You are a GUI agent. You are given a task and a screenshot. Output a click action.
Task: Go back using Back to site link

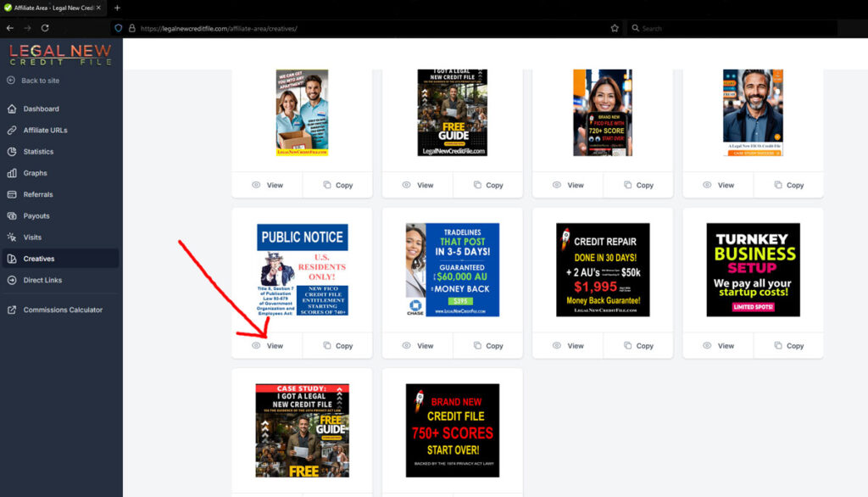[40, 81]
